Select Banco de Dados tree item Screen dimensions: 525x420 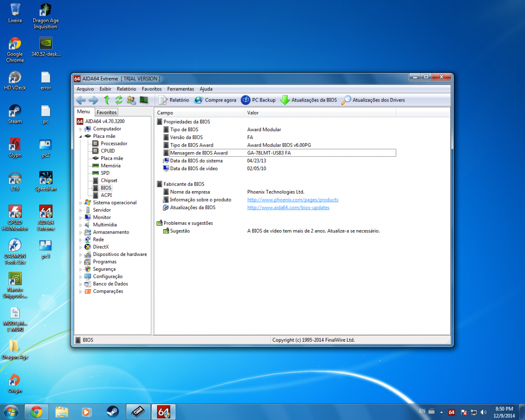pos(110,284)
